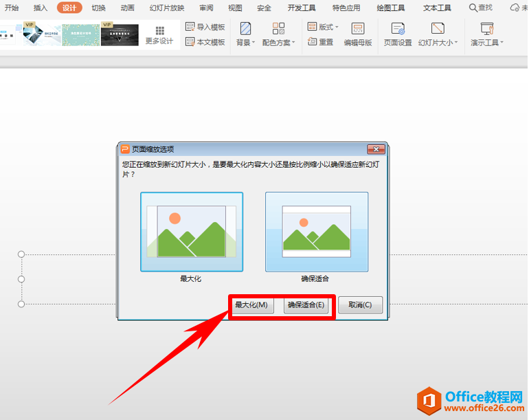
Task: Click the 查找 search icon
Action: (473, 8)
